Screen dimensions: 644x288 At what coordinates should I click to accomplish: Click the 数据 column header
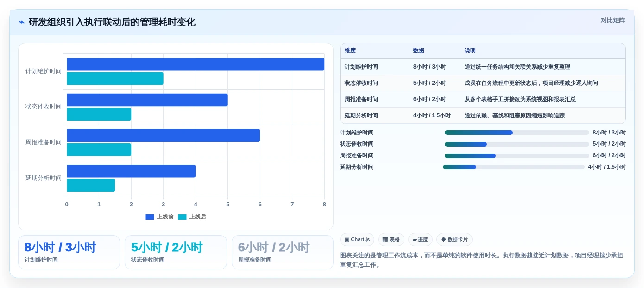419,51
